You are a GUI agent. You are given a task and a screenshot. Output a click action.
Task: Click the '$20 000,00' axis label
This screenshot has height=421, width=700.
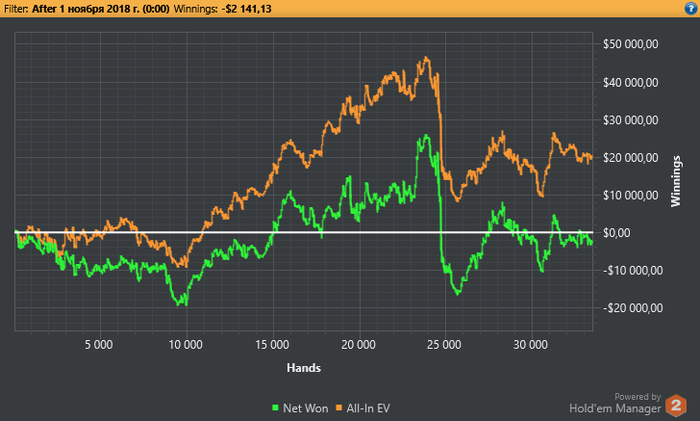pyautogui.click(x=630, y=158)
